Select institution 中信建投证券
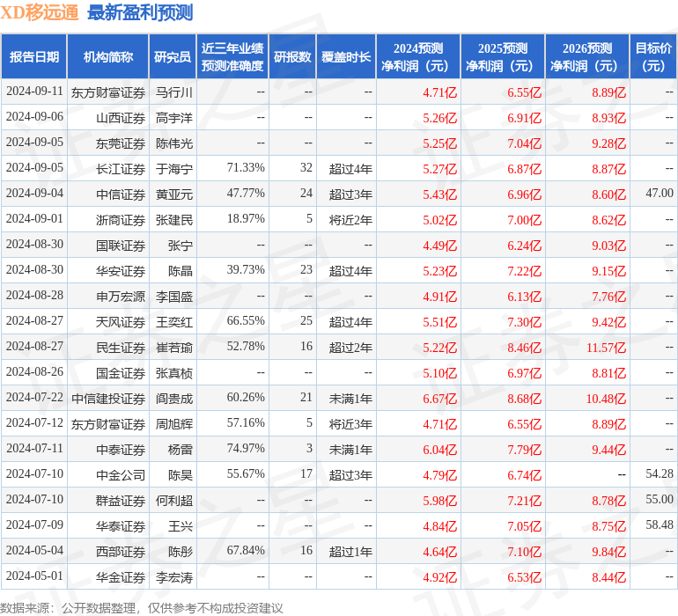The width and height of the screenshot is (678, 616). click(108, 398)
